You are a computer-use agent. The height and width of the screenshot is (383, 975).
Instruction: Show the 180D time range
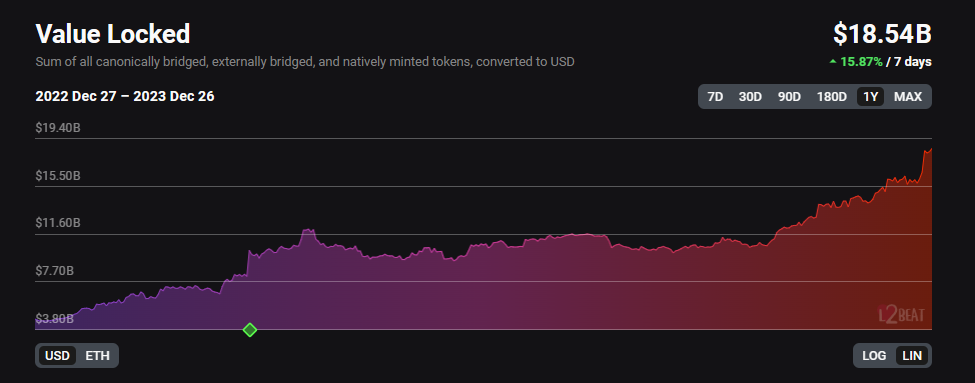831,96
